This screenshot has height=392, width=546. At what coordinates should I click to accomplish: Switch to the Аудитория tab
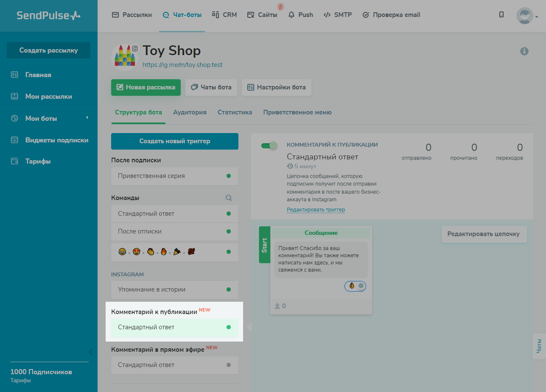[x=190, y=112]
